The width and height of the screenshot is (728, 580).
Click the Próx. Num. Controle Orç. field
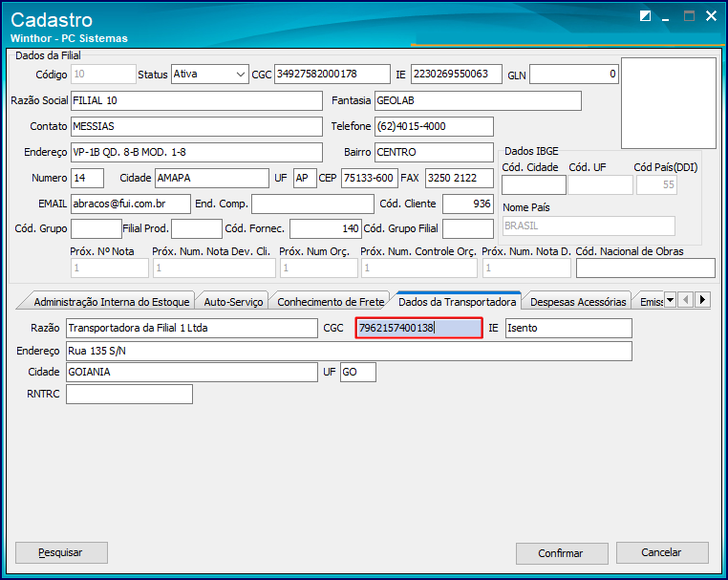coord(419,268)
